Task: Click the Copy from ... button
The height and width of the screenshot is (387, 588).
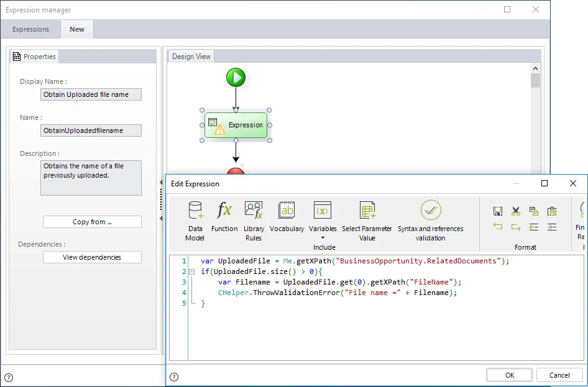Action: 92,222
